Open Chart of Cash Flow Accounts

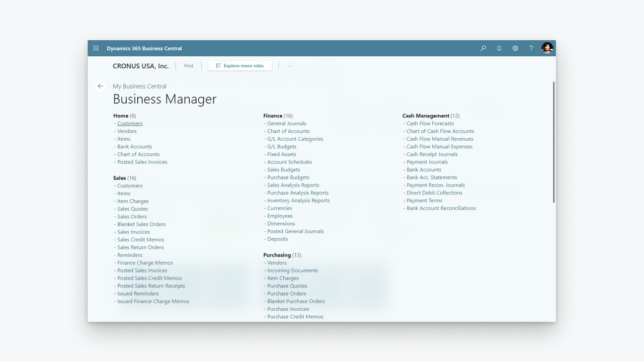pos(440,131)
